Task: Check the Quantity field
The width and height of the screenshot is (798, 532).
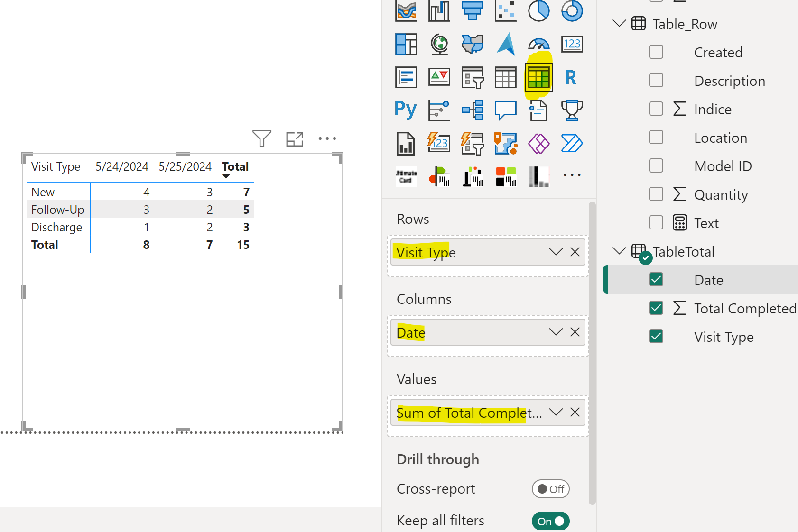Action: click(x=656, y=194)
